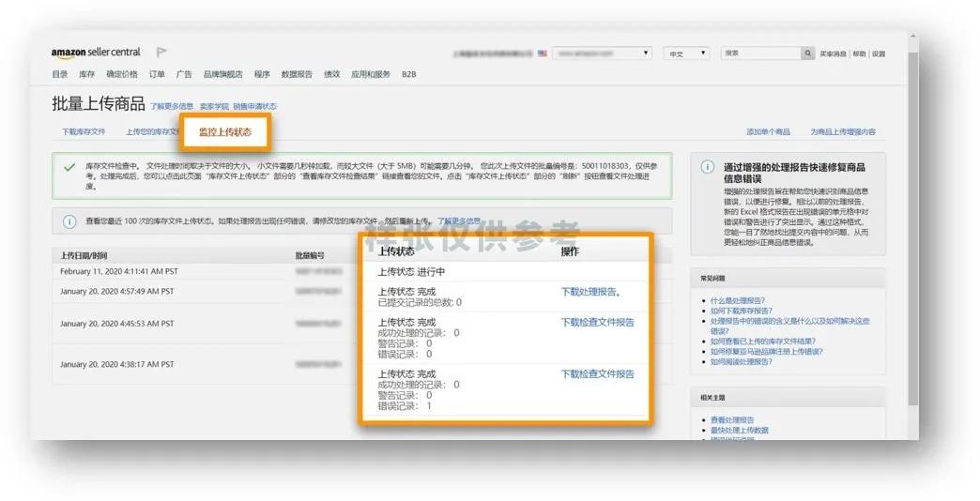The image size is (980, 501).
Task: Open the 如何查看已上传的库存文件结果? link
Action: coord(762,342)
